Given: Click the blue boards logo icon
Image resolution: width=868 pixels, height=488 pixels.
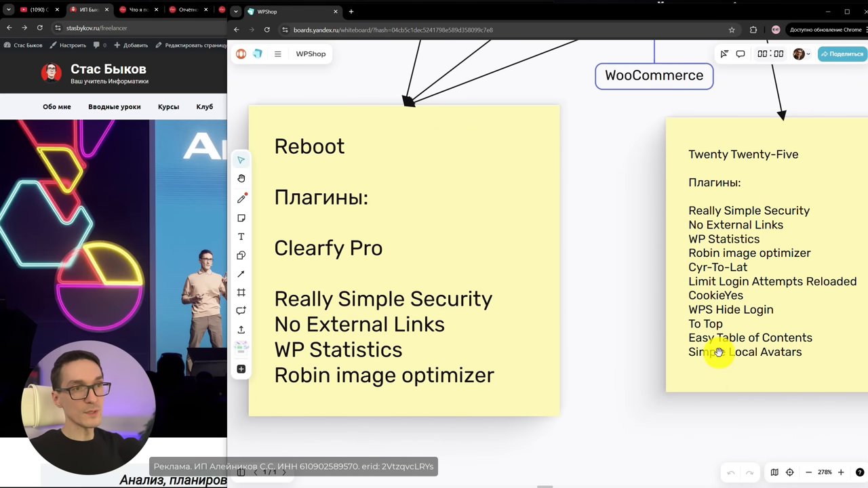Looking at the screenshot, I should [258, 54].
